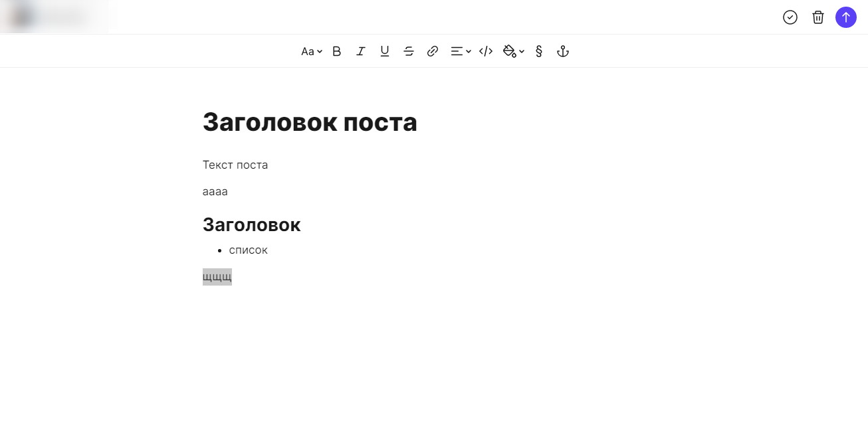Click the section sign (§) icon
The width and height of the screenshot is (868, 437).
539,51
